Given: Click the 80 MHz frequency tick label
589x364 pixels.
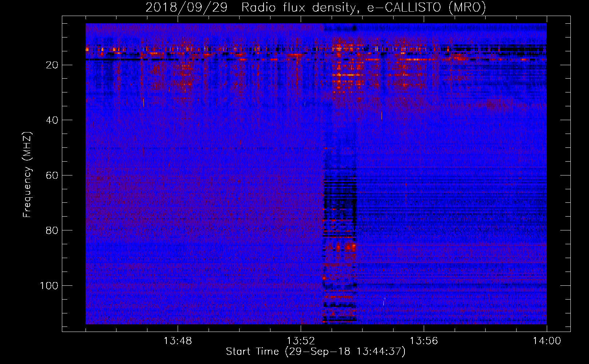Looking at the screenshot, I should pos(52,230).
